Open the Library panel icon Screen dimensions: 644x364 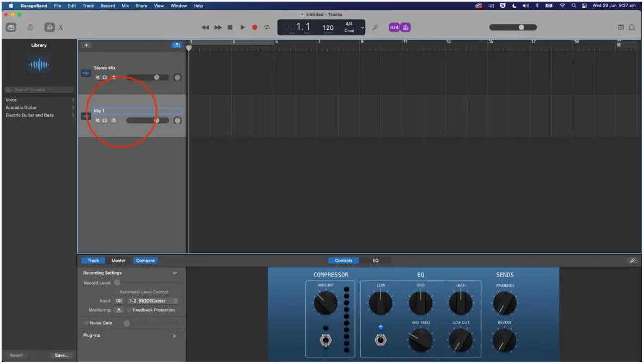[x=12, y=27]
